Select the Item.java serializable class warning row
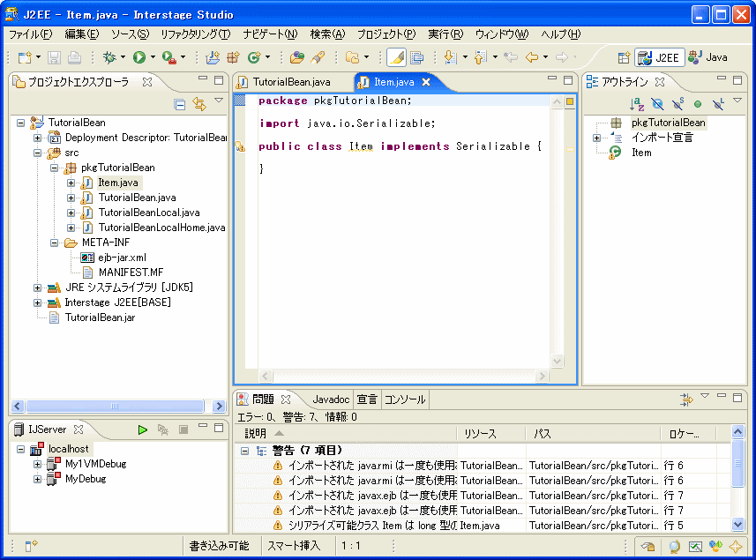Image resolution: width=756 pixels, height=560 pixels. click(x=483, y=526)
